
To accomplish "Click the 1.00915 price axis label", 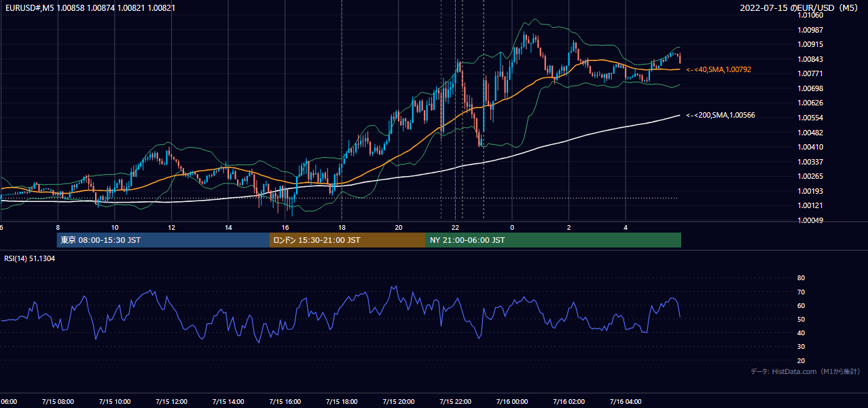I will coord(810,44).
